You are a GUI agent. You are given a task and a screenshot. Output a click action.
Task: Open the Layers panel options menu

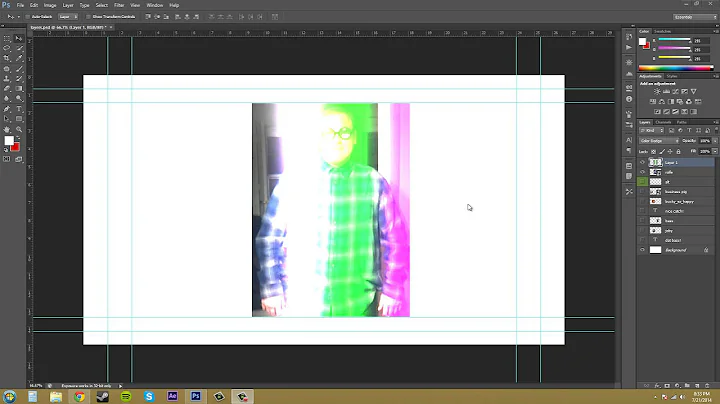pyautogui.click(x=715, y=122)
